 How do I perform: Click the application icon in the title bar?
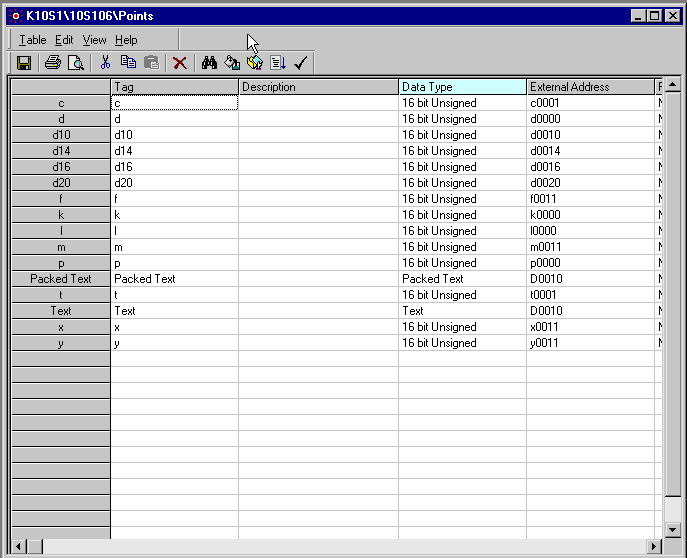[16, 16]
